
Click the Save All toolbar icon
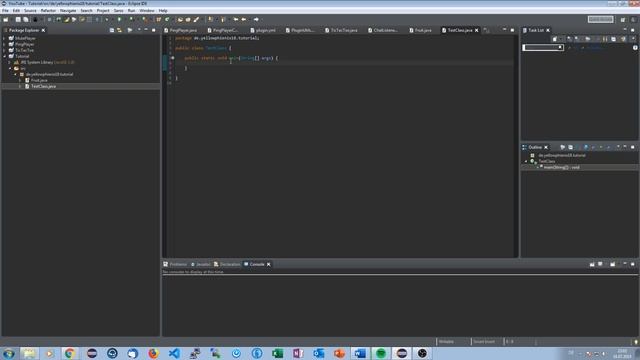tap(26, 20)
